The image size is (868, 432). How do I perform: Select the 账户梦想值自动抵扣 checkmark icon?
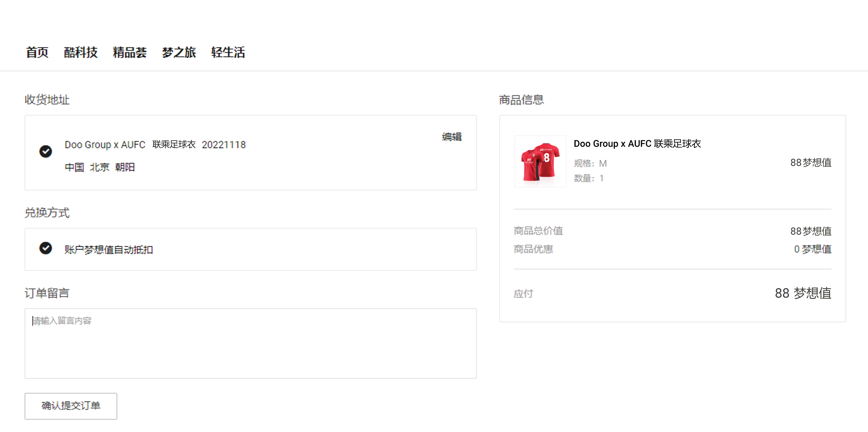45,248
